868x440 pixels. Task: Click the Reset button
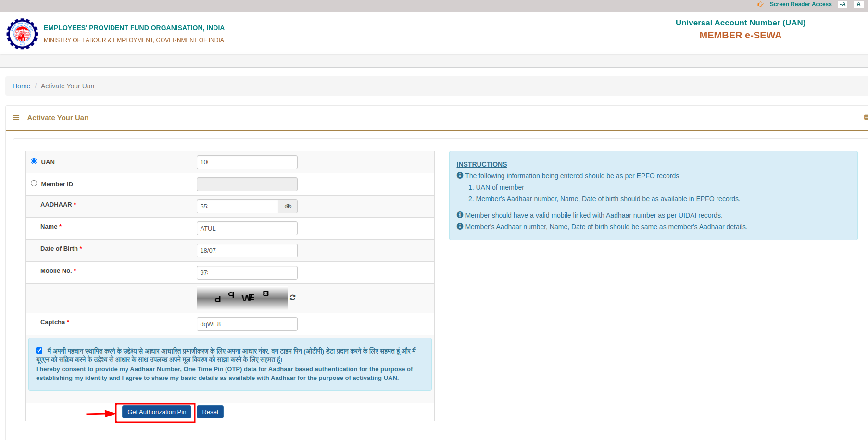(x=210, y=412)
